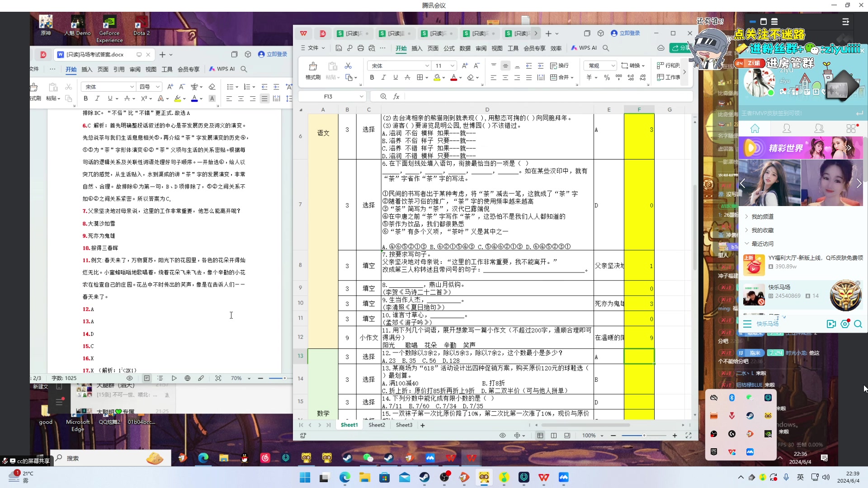Expand the 我的收藏 section in YY panel

(747, 230)
